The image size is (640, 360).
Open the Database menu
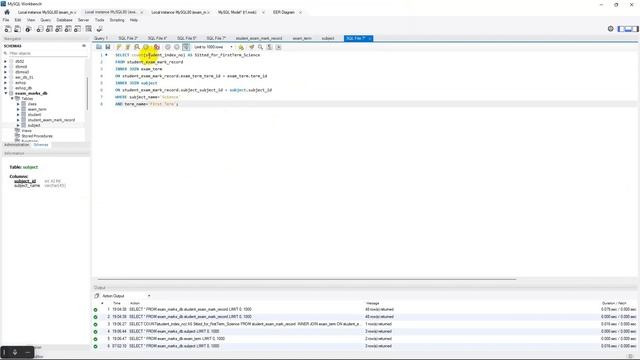64,20
